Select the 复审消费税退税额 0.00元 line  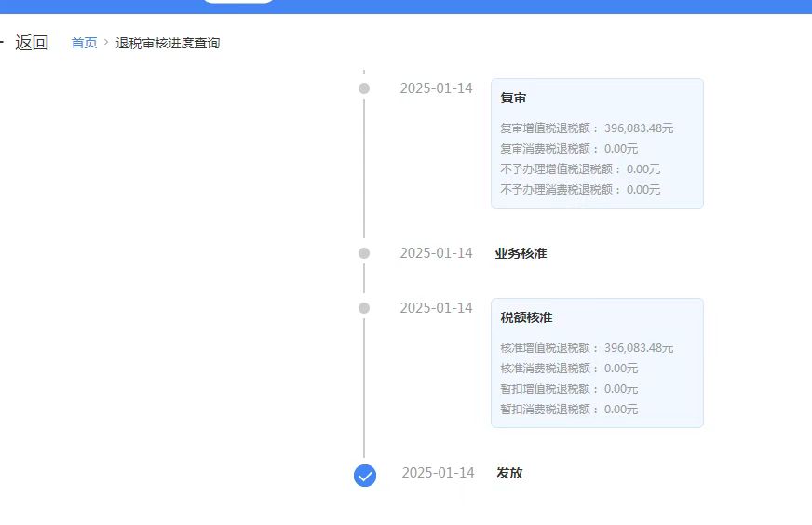pos(569,149)
